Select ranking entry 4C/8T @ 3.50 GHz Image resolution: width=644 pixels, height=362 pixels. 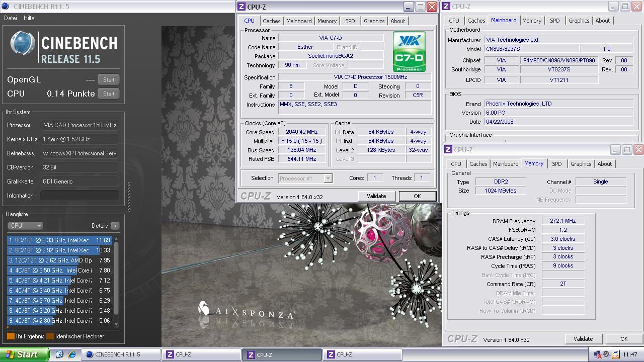(59, 270)
